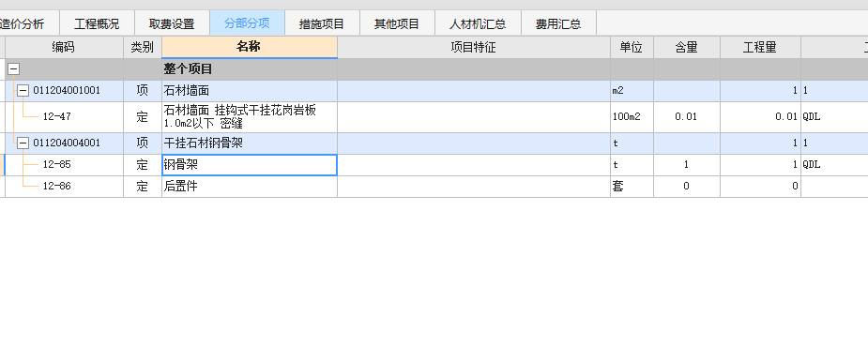Select the 整个项目 row name
868x362 pixels.
(x=249, y=69)
